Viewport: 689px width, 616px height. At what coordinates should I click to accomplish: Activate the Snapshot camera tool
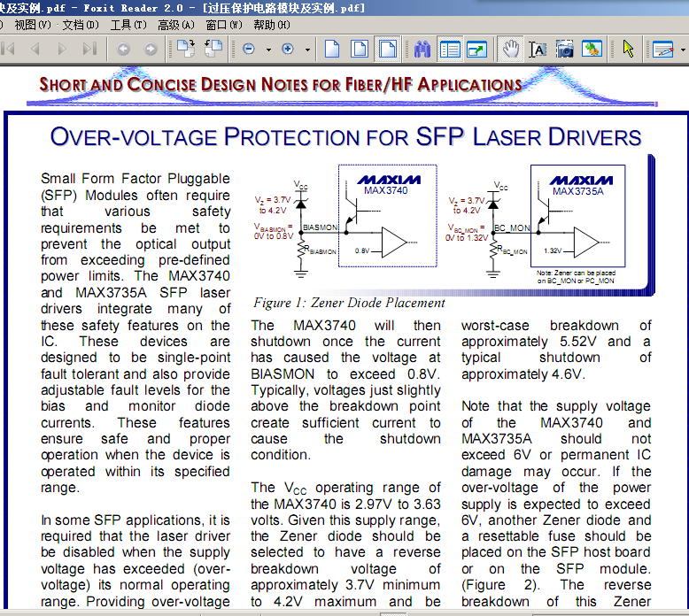tap(565, 50)
